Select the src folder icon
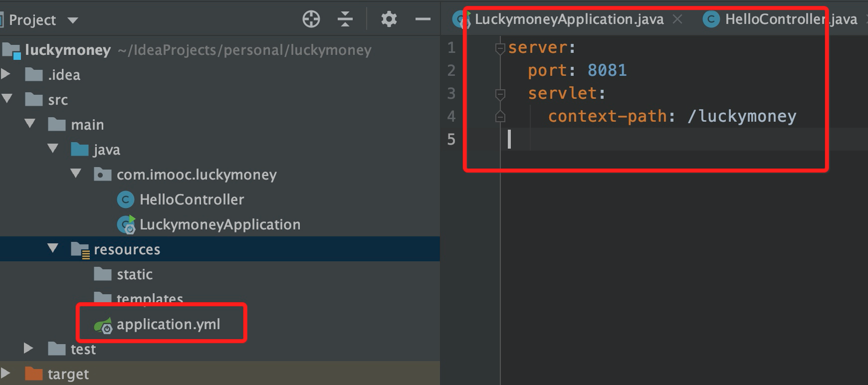Image resolution: width=868 pixels, height=385 pixels. click(x=34, y=99)
